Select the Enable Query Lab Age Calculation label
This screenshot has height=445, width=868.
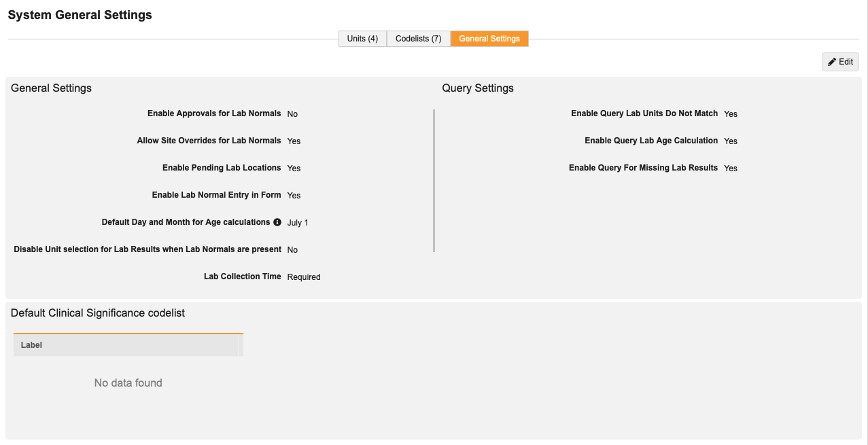tap(651, 141)
